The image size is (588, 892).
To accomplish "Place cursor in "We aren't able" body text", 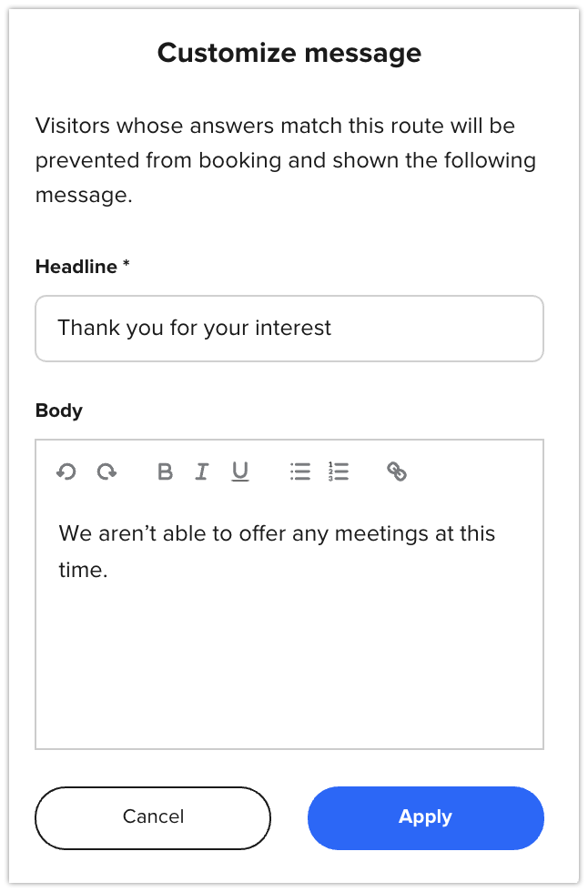I will (127, 533).
